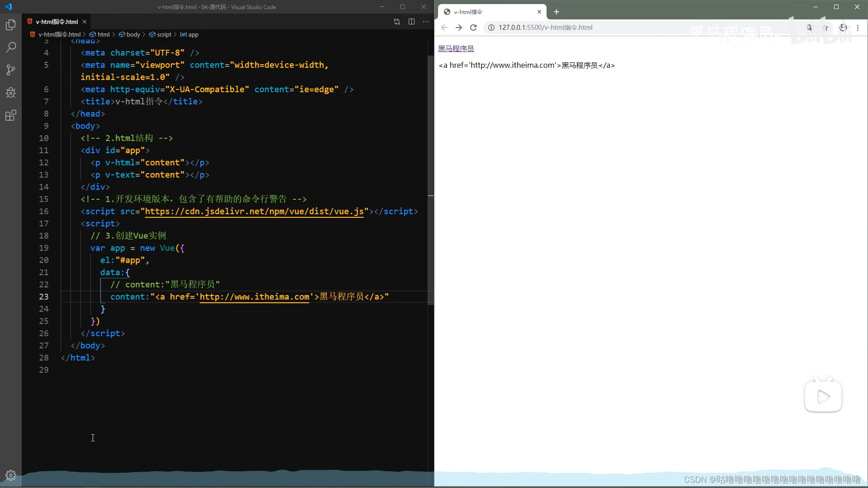Select the v-html指令.html editor tab
Screen dimensions: 868x488
coord(57,21)
